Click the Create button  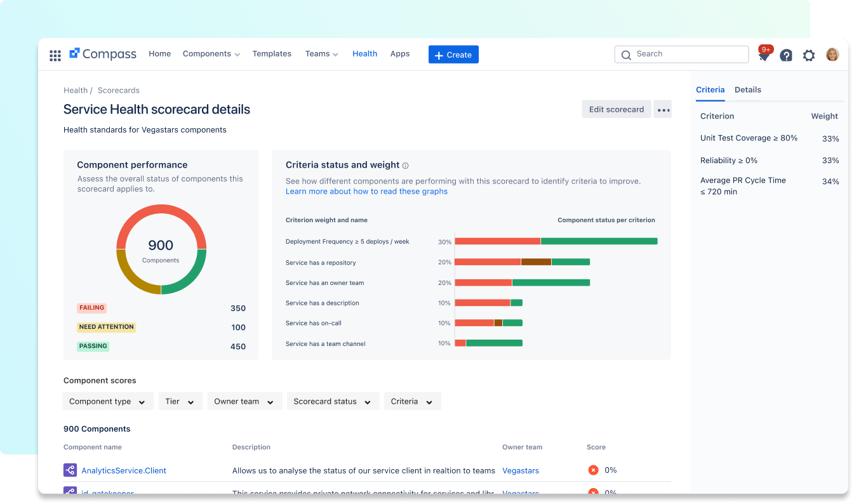[x=453, y=55]
